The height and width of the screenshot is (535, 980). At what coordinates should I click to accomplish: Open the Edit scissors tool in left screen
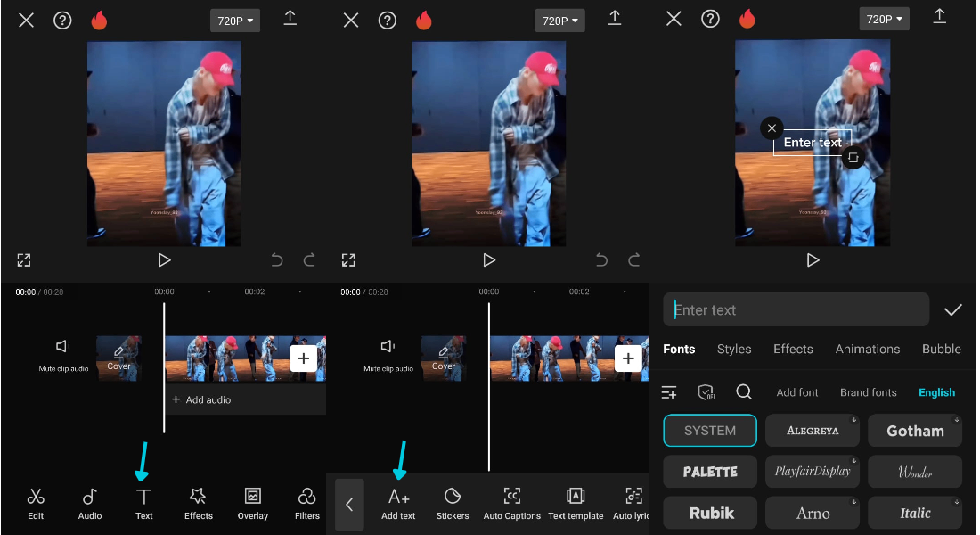pyautogui.click(x=36, y=504)
